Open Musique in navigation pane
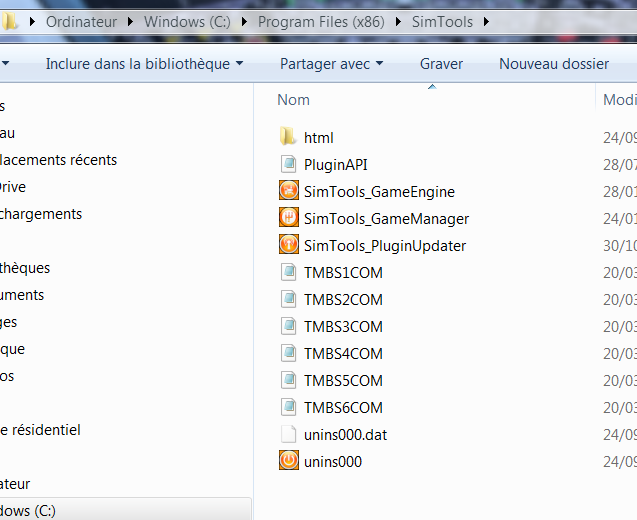 click(x=12, y=349)
